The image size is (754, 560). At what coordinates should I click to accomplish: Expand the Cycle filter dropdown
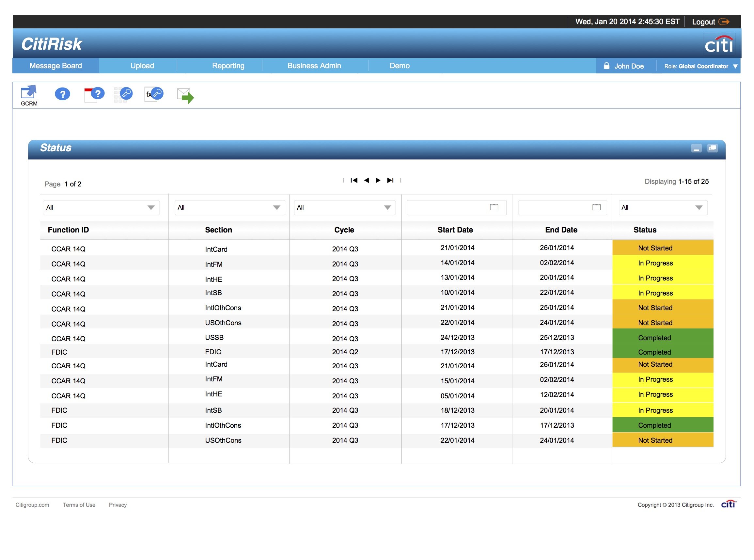click(x=387, y=207)
